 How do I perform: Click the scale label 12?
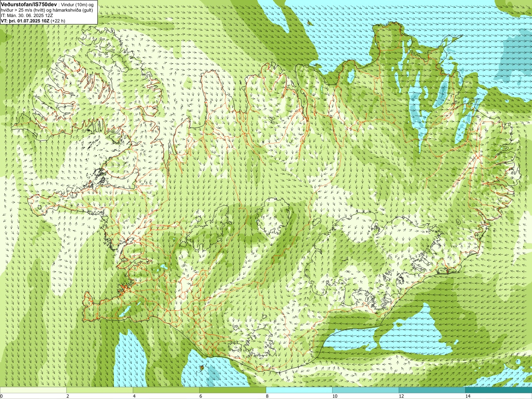(401, 396)
